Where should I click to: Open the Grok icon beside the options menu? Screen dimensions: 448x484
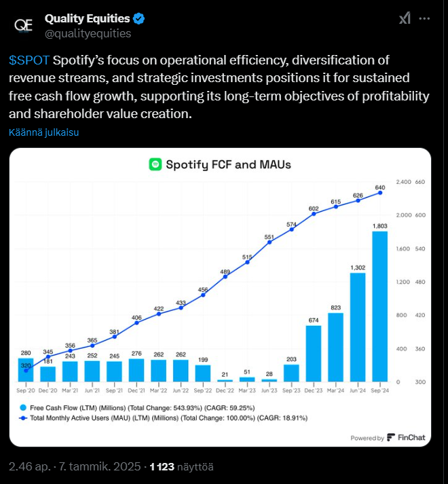pyautogui.click(x=405, y=18)
